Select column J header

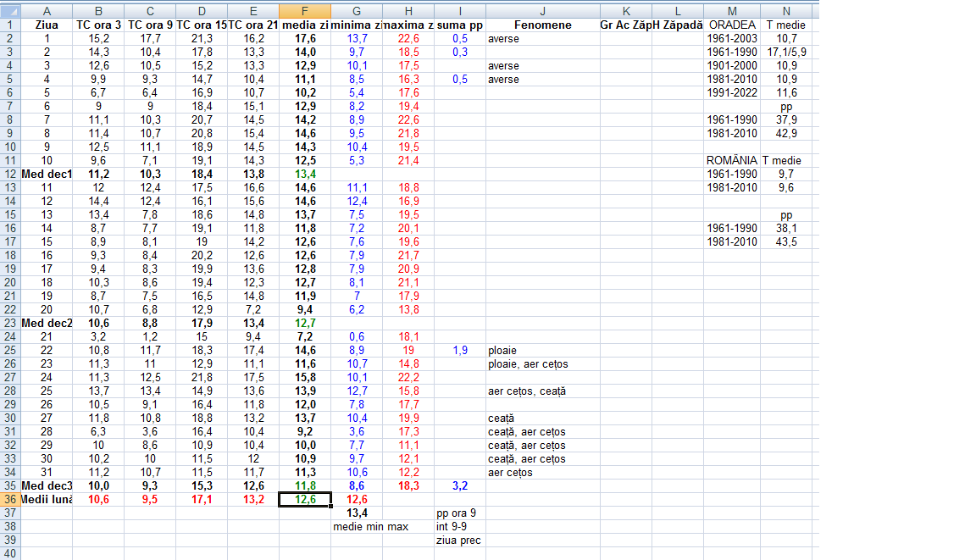[543, 11]
